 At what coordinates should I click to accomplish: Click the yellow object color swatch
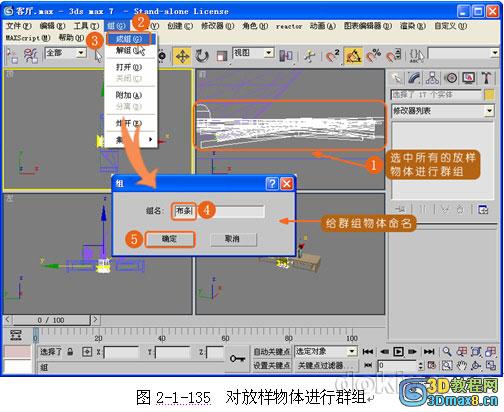click(x=489, y=95)
